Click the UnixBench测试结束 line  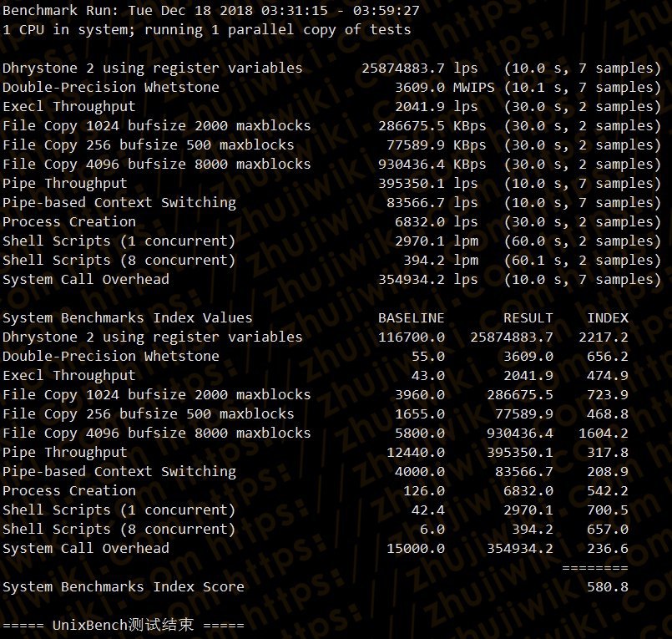124,626
